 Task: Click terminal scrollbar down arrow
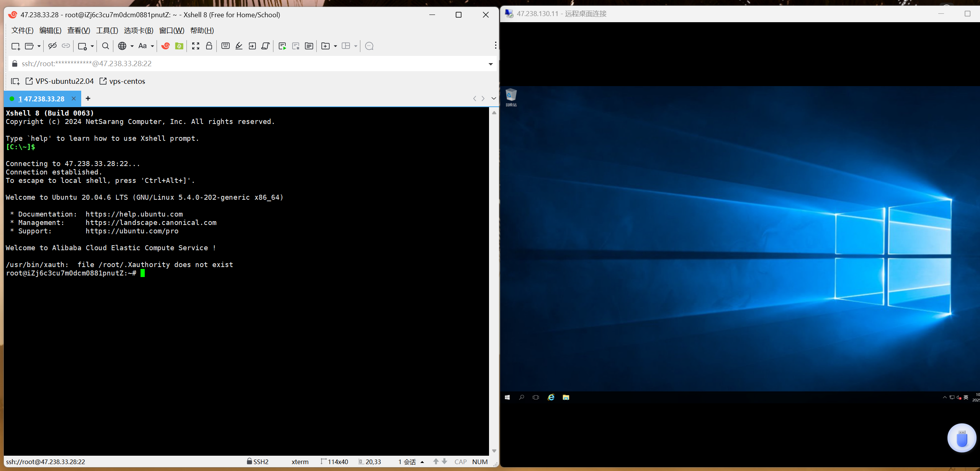(494, 451)
